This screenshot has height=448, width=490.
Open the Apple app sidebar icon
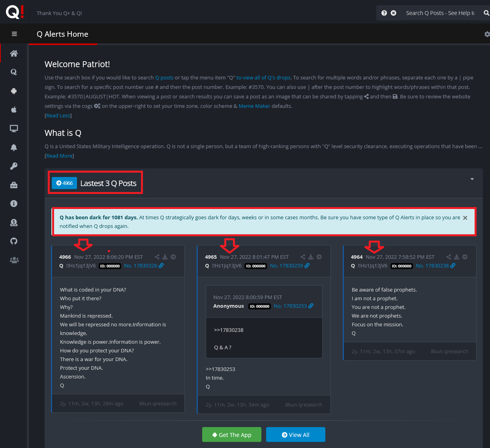(x=14, y=110)
